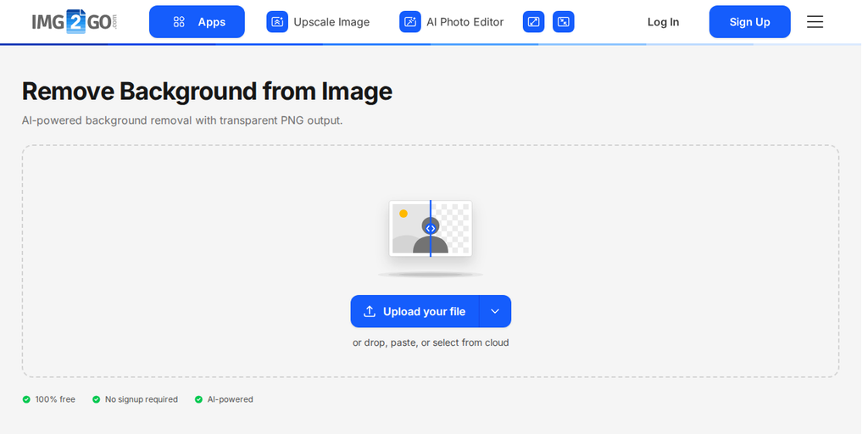The image size is (868, 434).
Task: Click the 100% free green checkmark
Action: (26, 399)
